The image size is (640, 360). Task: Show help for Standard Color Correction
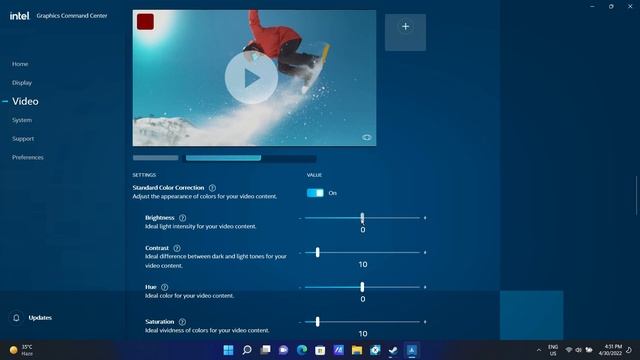pyautogui.click(x=212, y=188)
